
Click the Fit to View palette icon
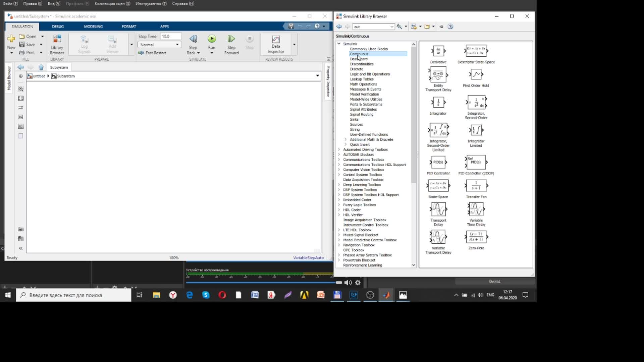tap(21, 98)
